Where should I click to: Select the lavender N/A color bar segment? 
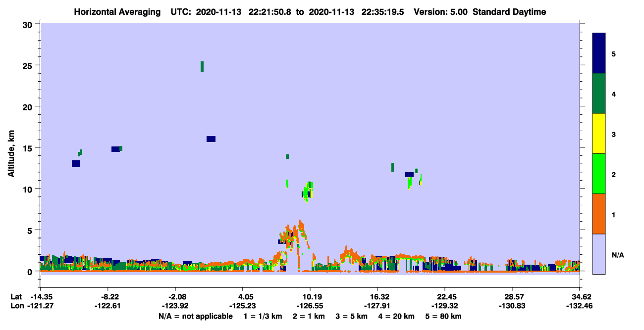pyautogui.click(x=599, y=254)
